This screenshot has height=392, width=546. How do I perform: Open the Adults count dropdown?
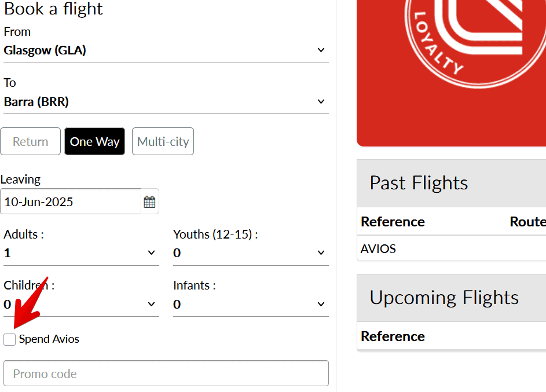tap(80, 253)
